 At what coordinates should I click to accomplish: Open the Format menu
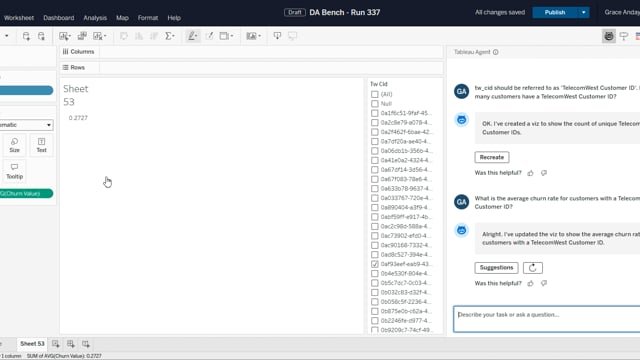(148, 18)
